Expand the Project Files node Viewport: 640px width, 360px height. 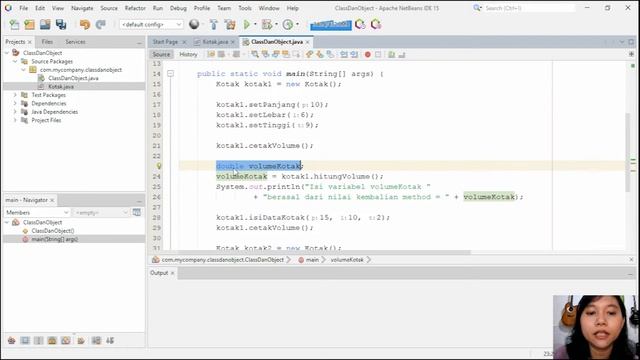point(15,120)
